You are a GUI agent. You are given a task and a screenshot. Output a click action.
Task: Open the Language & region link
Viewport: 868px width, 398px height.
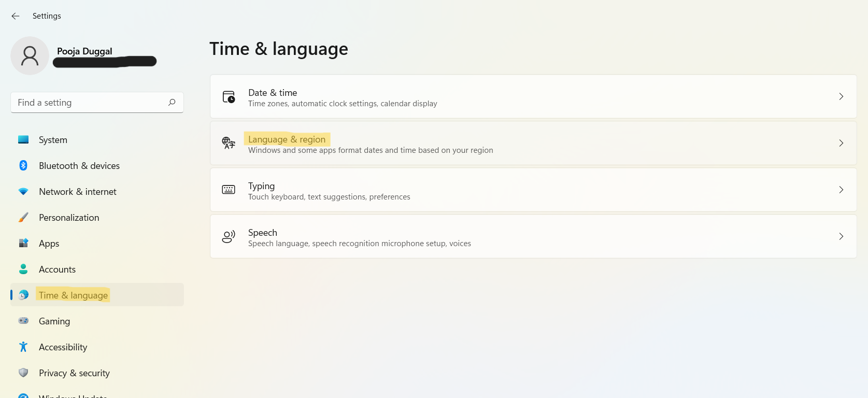click(287, 139)
